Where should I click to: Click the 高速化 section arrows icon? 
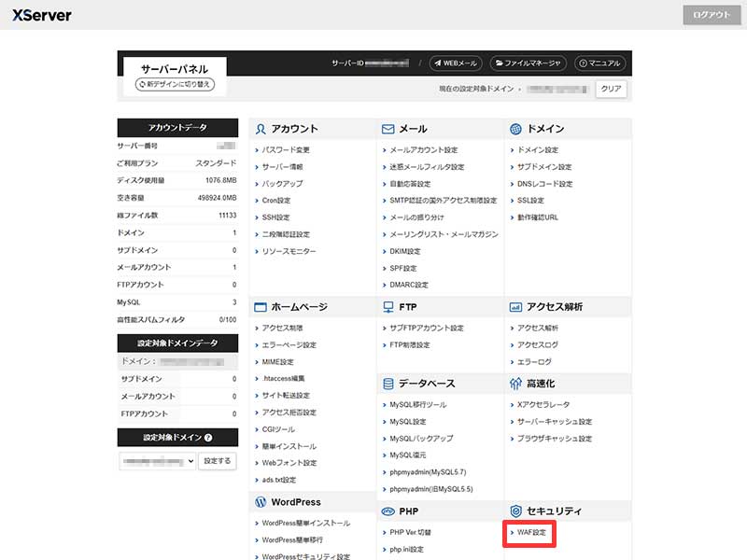click(515, 384)
